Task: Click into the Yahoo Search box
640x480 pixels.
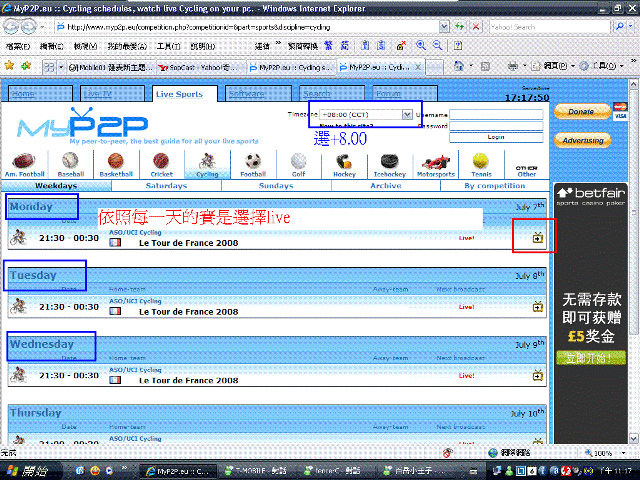Action: coord(550,27)
